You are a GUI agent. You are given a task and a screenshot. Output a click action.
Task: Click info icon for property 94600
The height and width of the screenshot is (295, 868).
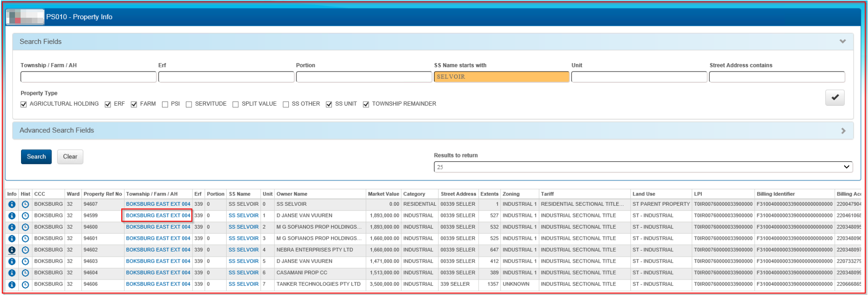[12, 227]
